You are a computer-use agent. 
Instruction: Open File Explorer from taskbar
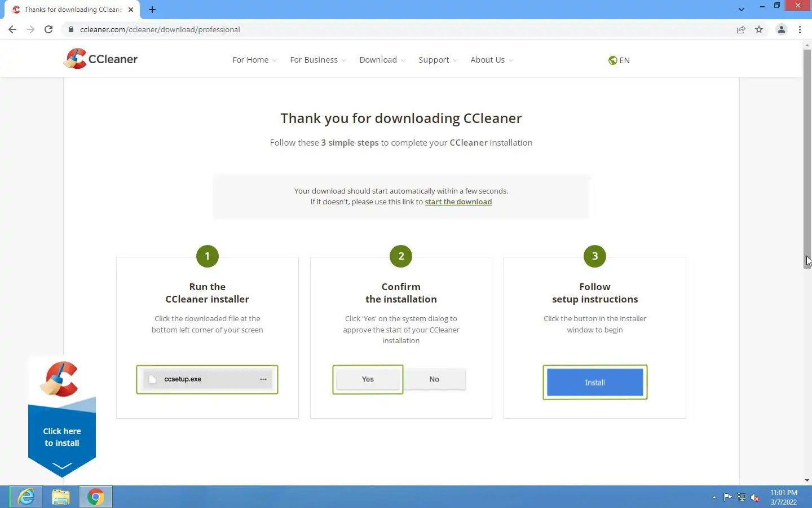point(61,497)
